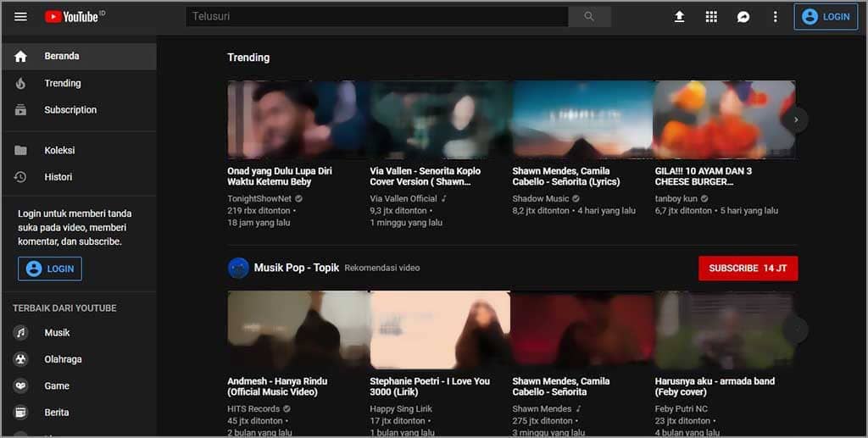Click the 'TERBAIK DARI YOUTUBE' sidebar heading
This screenshot has height=438, width=868.
[64, 308]
